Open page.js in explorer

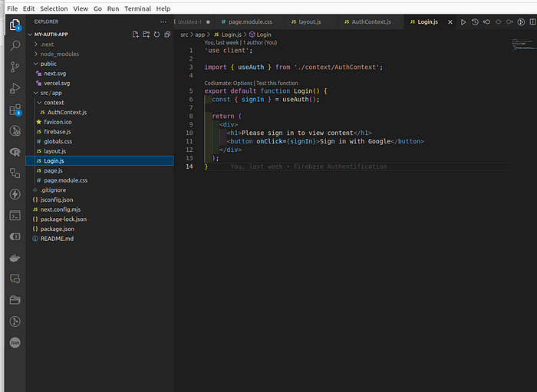pos(53,170)
